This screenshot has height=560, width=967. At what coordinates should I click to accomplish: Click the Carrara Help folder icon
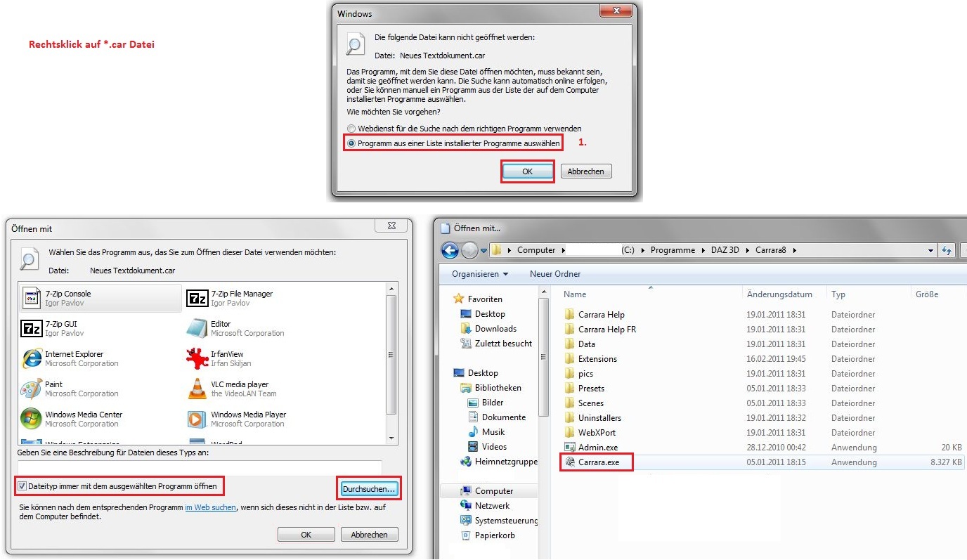570,315
